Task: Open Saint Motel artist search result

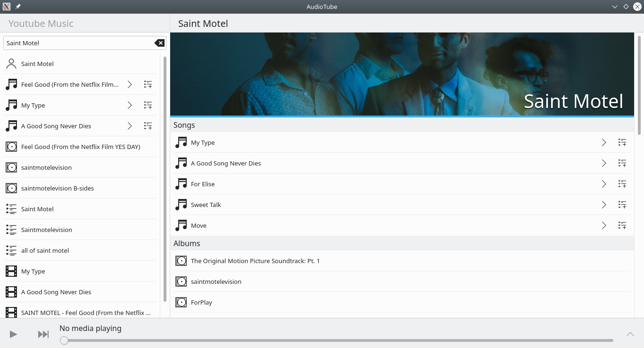Action: 80,64
